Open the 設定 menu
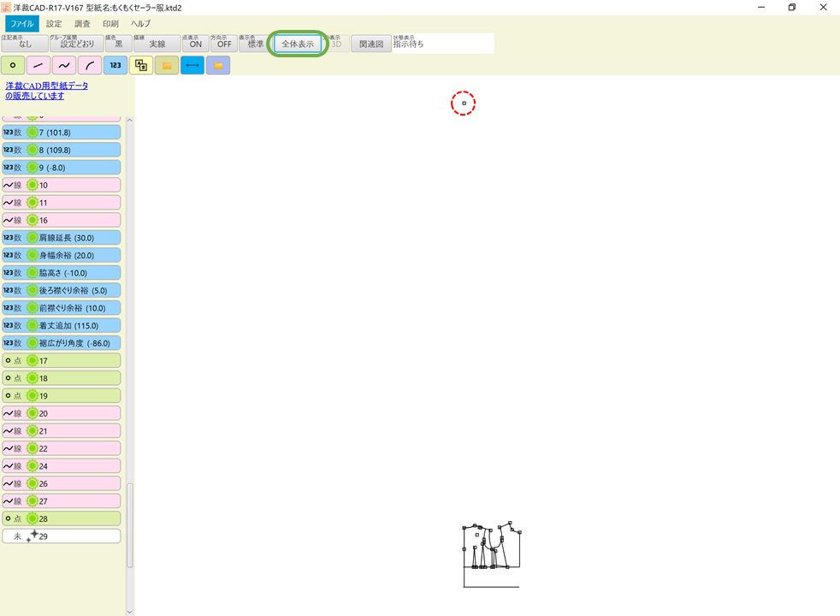Screen dimensions: 840x616 point(53,23)
